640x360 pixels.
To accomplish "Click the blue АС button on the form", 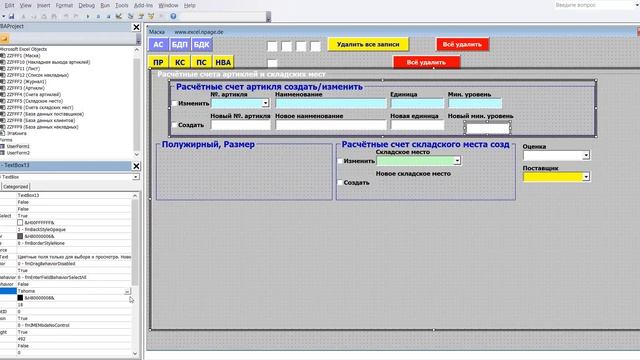I will click(158, 44).
